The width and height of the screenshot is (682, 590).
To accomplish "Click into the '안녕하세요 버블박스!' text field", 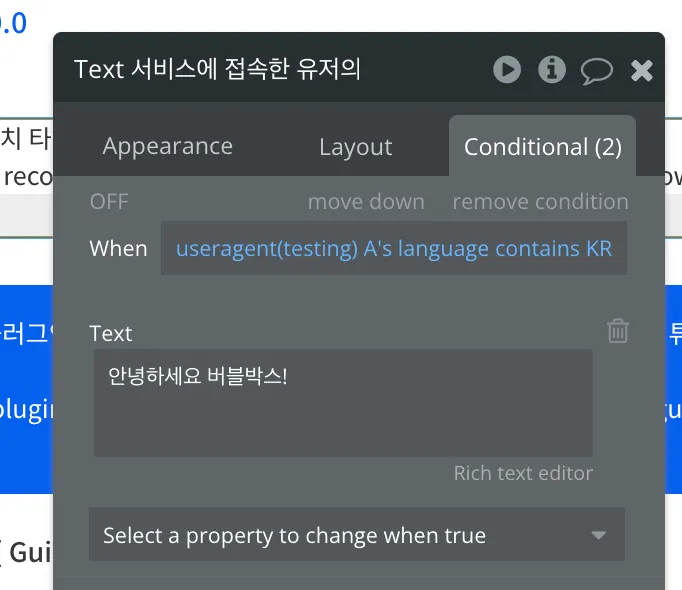I will click(x=342, y=402).
